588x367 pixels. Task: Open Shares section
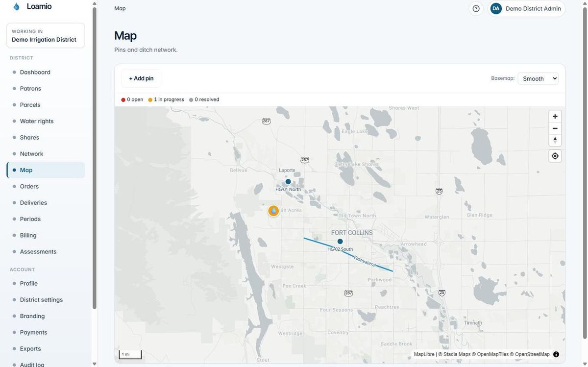[x=46, y=137]
